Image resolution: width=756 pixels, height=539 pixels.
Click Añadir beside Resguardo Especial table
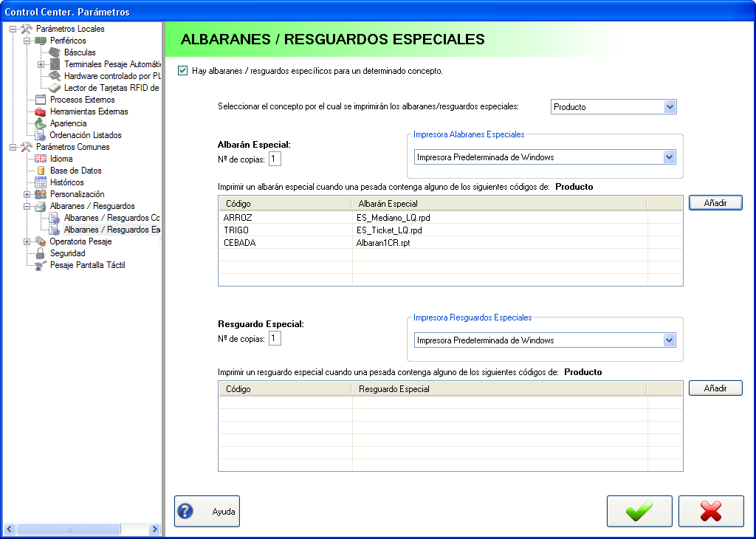715,388
